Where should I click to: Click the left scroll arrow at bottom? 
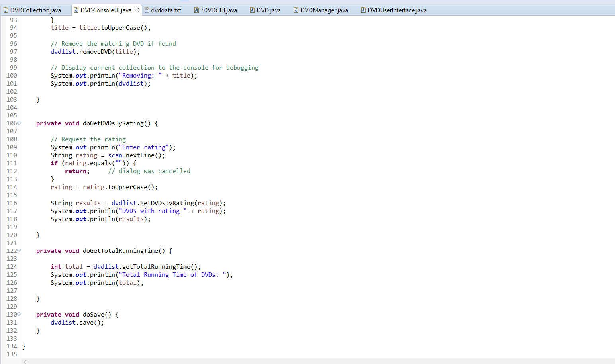(x=25, y=362)
